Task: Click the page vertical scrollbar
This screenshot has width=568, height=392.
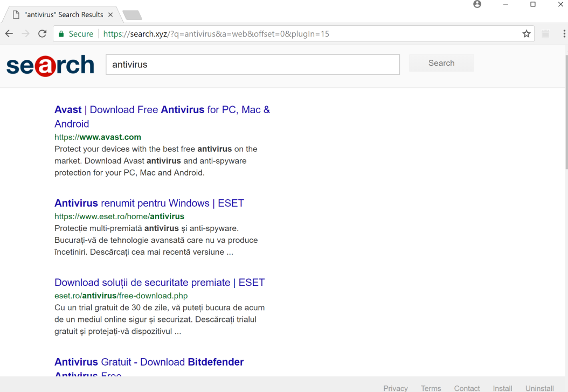Action: point(566,112)
